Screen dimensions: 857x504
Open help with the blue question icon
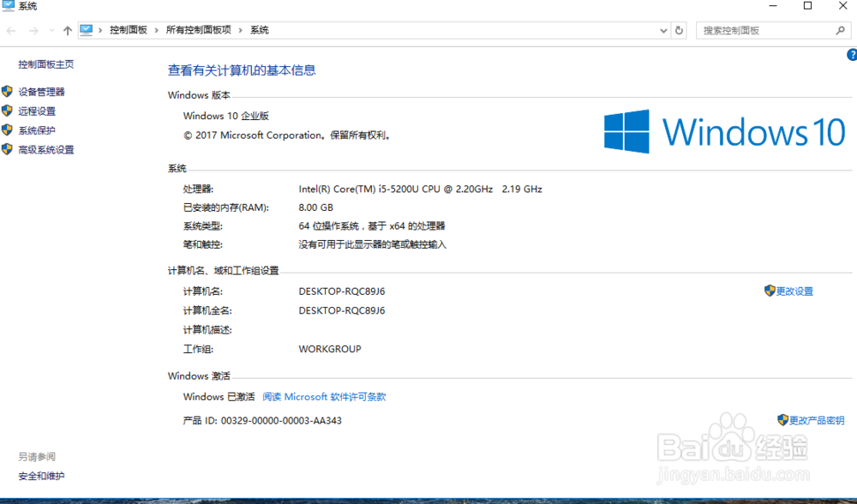click(852, 55)
